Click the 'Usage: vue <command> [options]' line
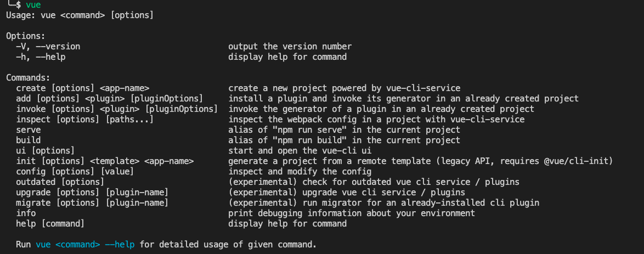 coord(80,15)
